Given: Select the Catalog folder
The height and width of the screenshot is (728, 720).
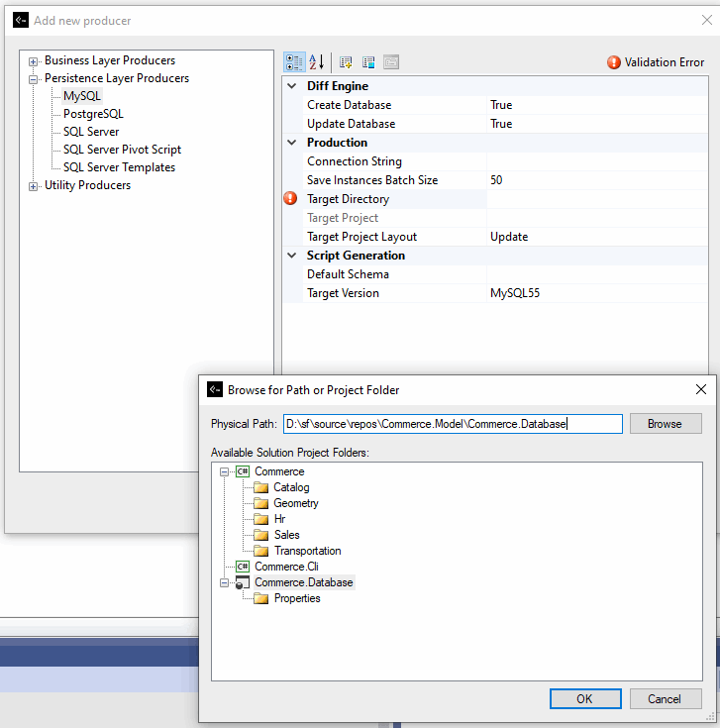Looking at the screenshot, I should [291, 487].
